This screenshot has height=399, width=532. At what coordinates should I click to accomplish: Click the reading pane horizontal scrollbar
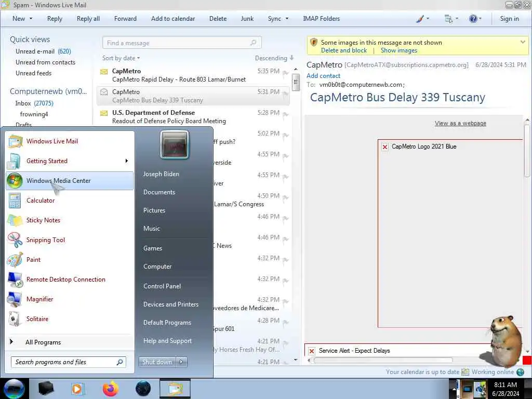point(383,361)
